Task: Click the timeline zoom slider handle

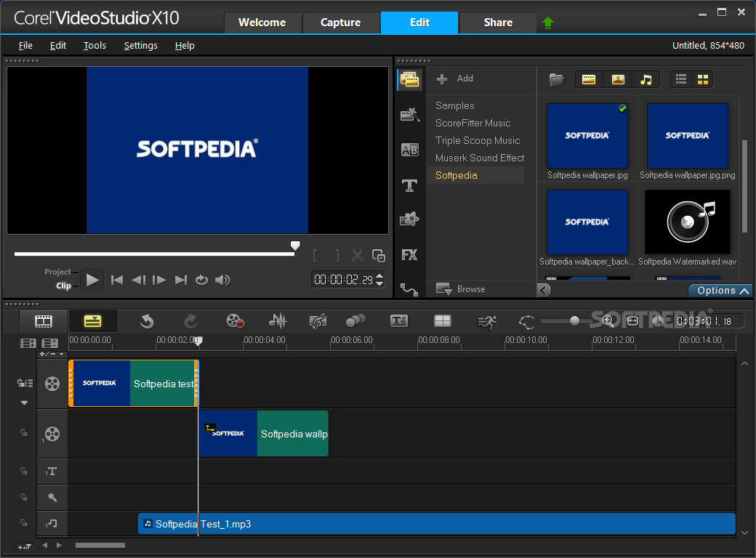Action: [574, 320]
